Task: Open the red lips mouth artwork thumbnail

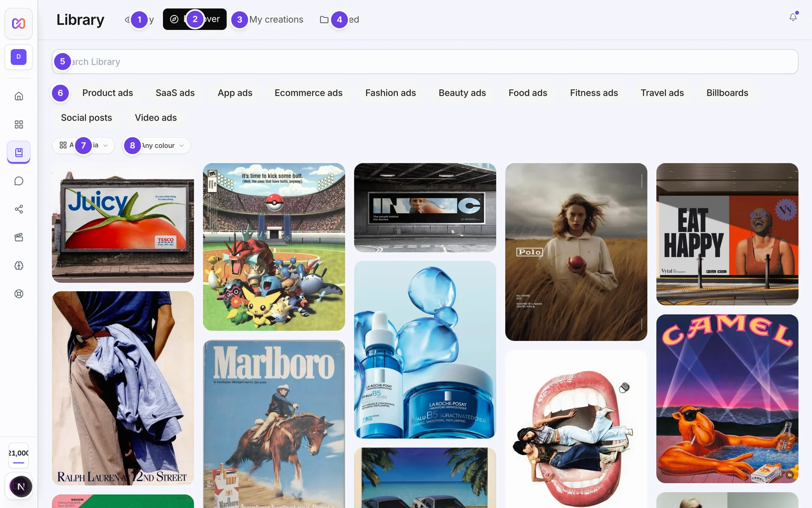Action: coord(576,429)
